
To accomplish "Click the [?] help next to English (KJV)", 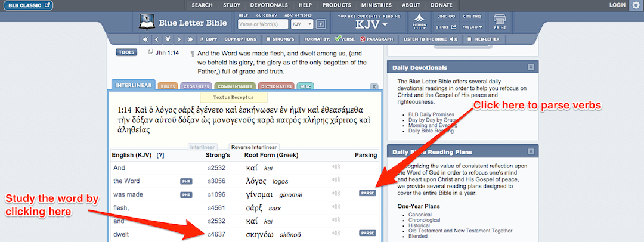I will (160, 155).
